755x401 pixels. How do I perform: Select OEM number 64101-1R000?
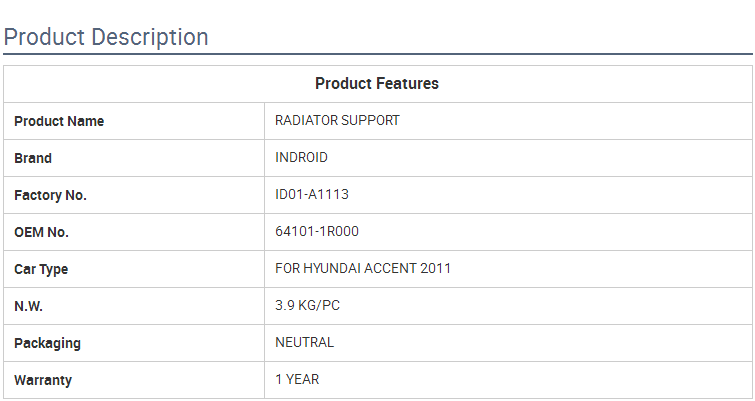point(316,231)
